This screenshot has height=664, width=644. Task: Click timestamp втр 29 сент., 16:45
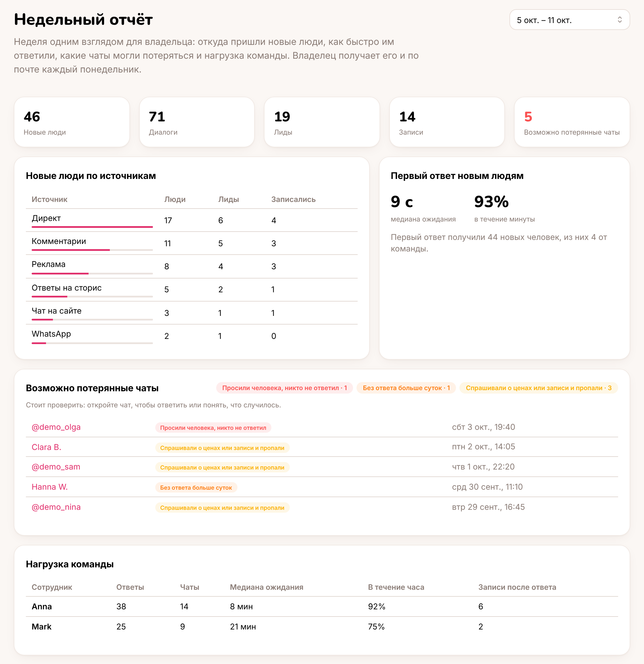click(488, 507)
